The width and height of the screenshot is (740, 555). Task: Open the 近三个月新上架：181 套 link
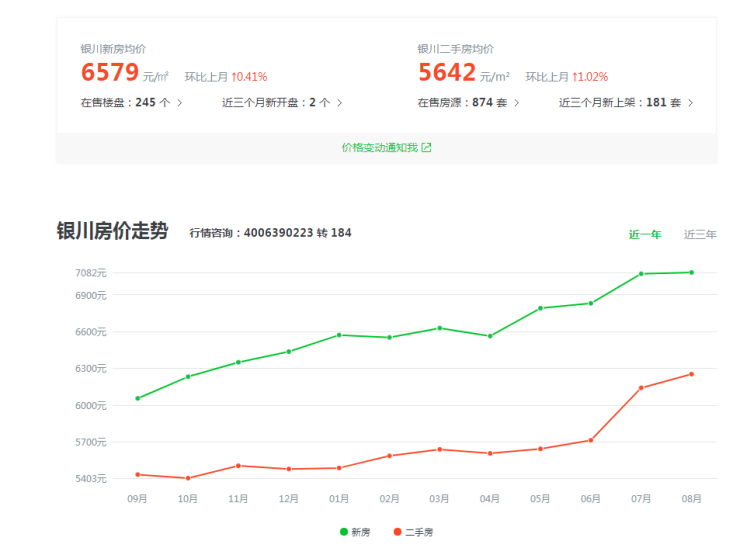tap(626, 103)
